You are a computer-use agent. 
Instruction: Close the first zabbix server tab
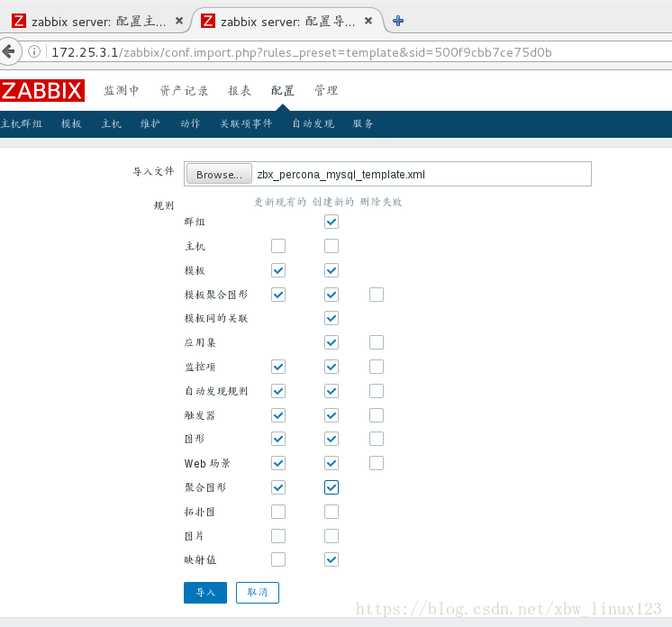(179, 21)
